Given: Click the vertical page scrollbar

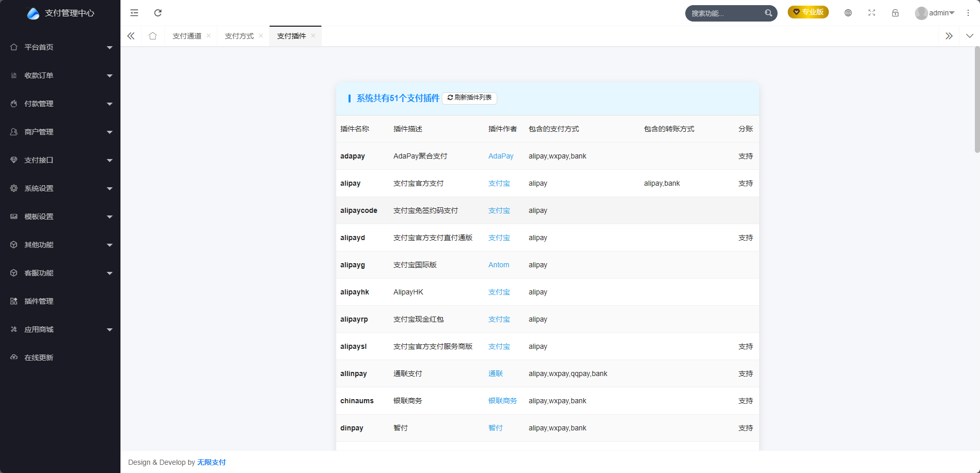Looking at the screenshot, I should pyautogui.click(x=977, y=99).
